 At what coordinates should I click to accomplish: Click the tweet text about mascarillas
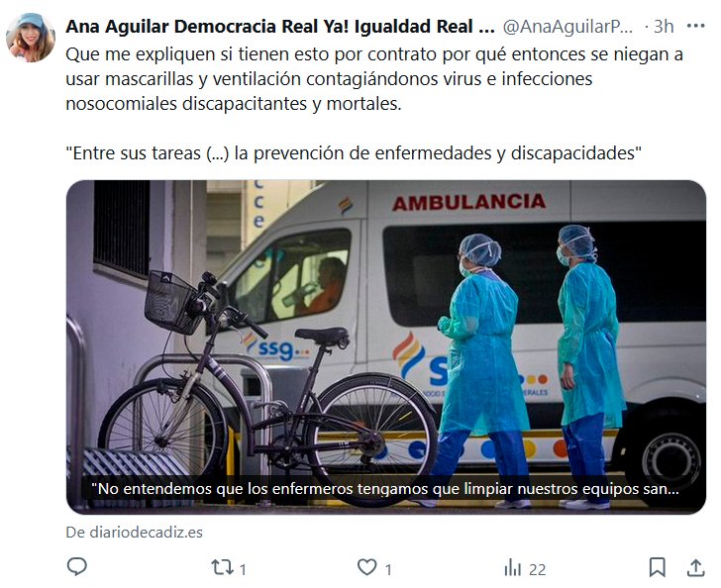point(374,79)
